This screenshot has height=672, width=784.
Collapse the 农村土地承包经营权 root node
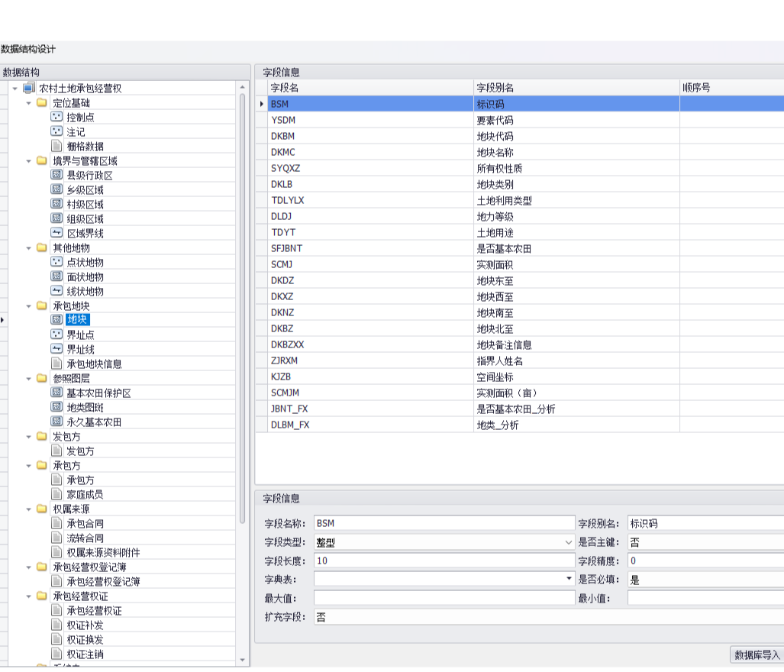point(15,89)
